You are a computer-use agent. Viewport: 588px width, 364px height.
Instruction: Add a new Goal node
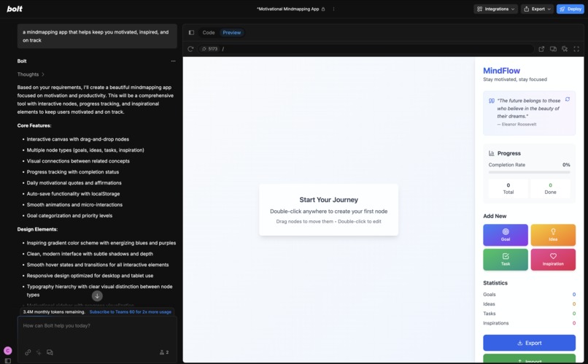tap(506, 235)
